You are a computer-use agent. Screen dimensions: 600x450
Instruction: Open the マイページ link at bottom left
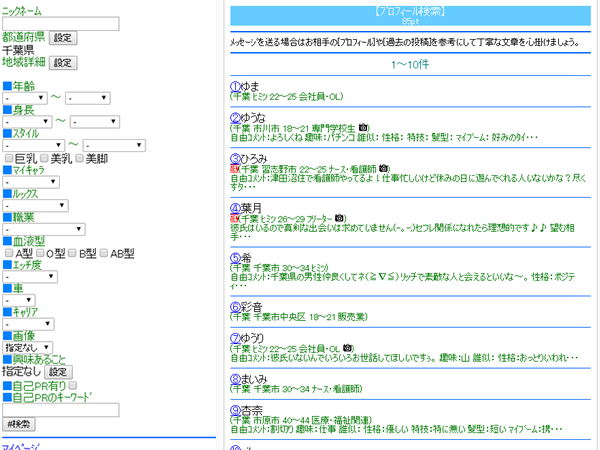click(x=21, y=444)
